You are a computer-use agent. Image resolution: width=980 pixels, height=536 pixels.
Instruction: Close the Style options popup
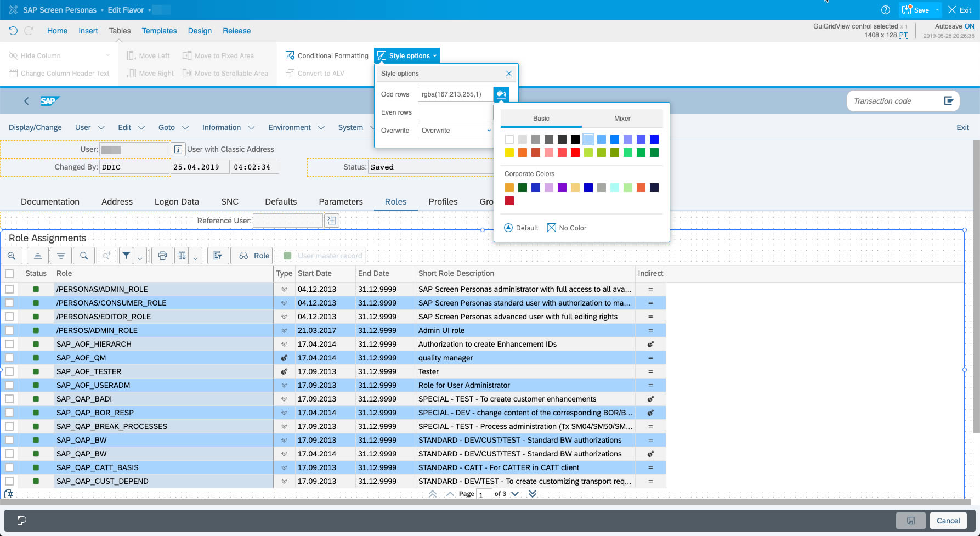509,74
